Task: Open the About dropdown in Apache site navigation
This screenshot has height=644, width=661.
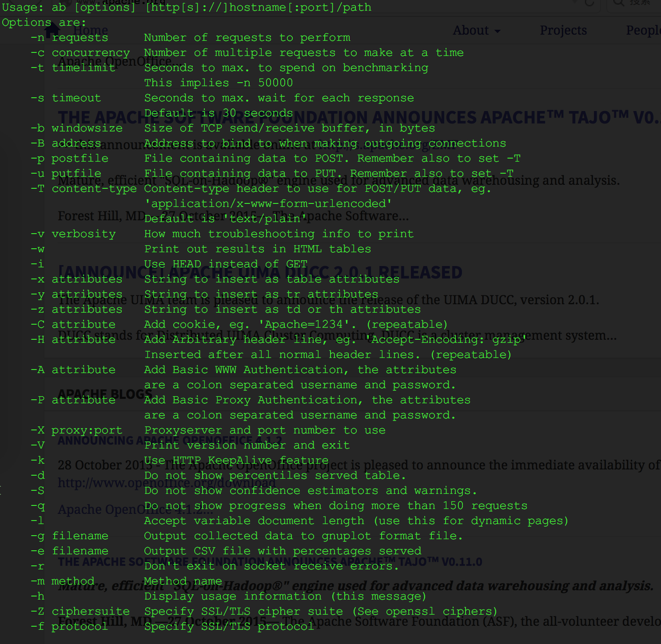Action: tap(477, 30)
